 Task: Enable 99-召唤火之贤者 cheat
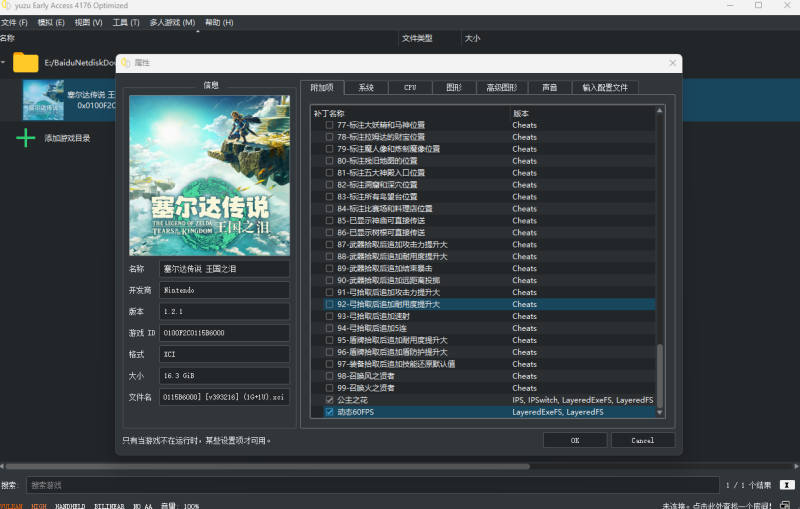[329, 388]
